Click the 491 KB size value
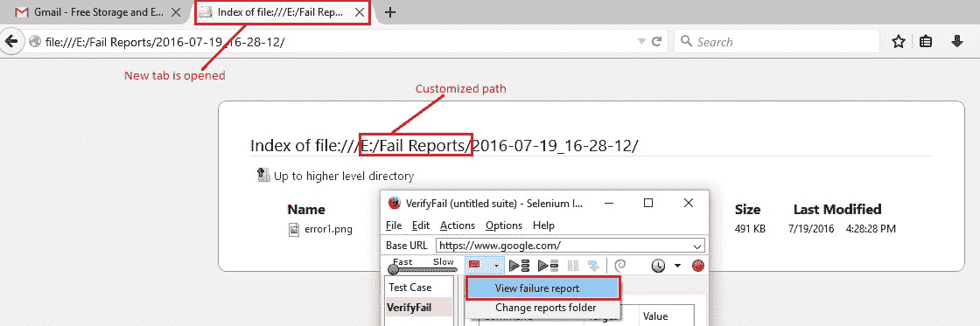 pyautogui.click(x=751, y=229)
